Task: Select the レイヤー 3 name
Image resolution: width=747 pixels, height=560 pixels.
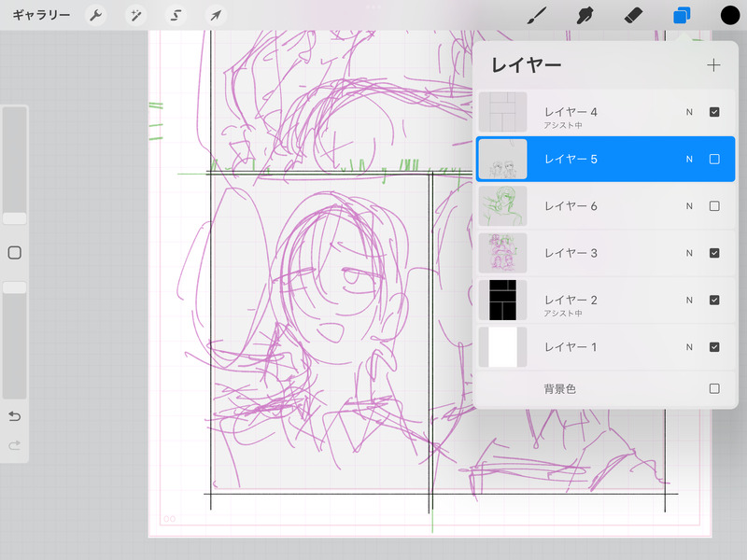Action: pos(571,253)
